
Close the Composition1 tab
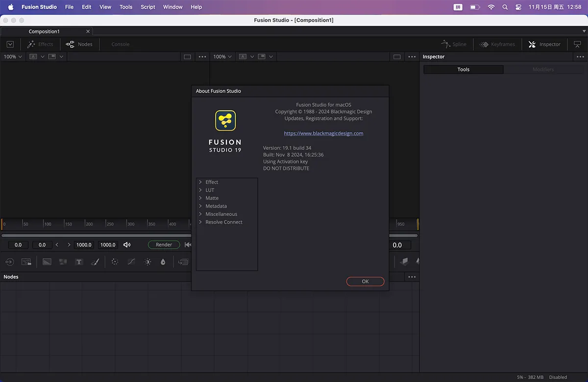point(88,31)
